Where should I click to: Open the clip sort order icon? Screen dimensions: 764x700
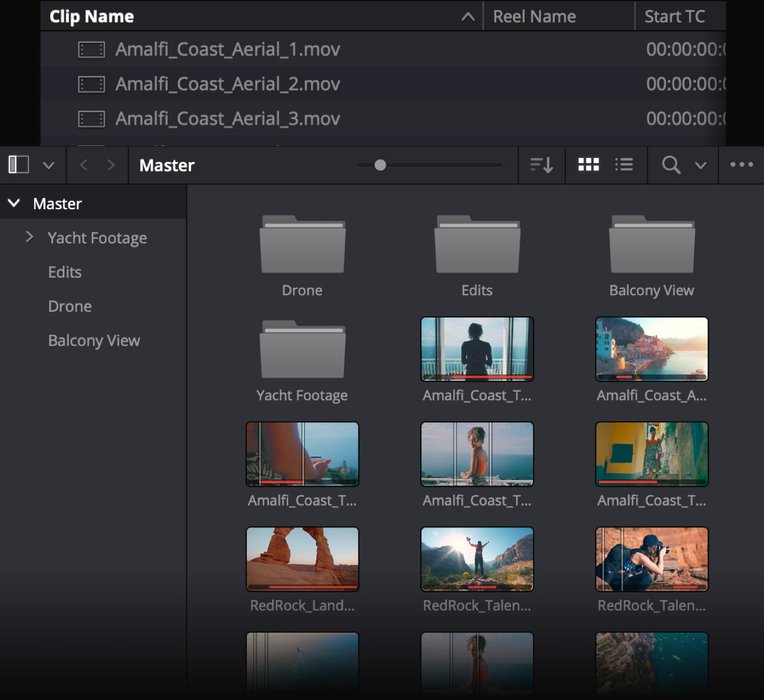(x=541, y=165)
